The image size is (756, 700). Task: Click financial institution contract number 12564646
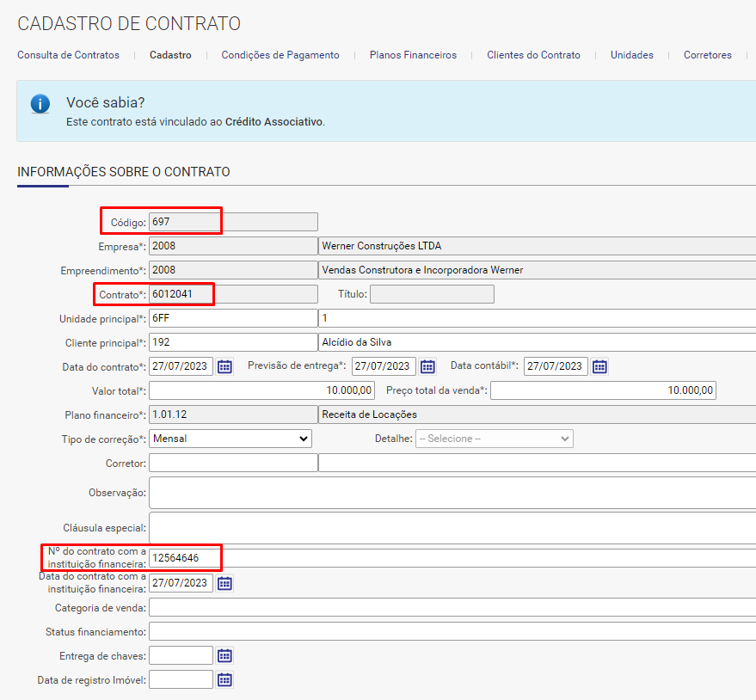point(452,558)
